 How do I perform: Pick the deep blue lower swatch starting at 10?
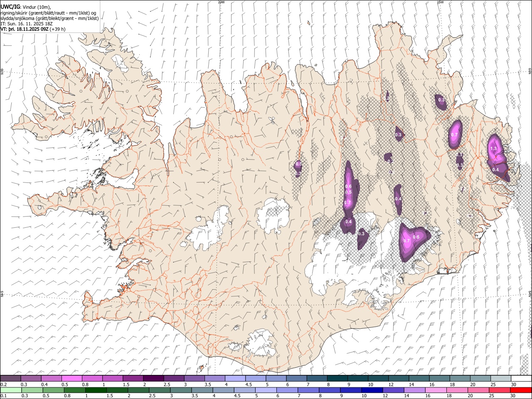click(x=371, y=390)
